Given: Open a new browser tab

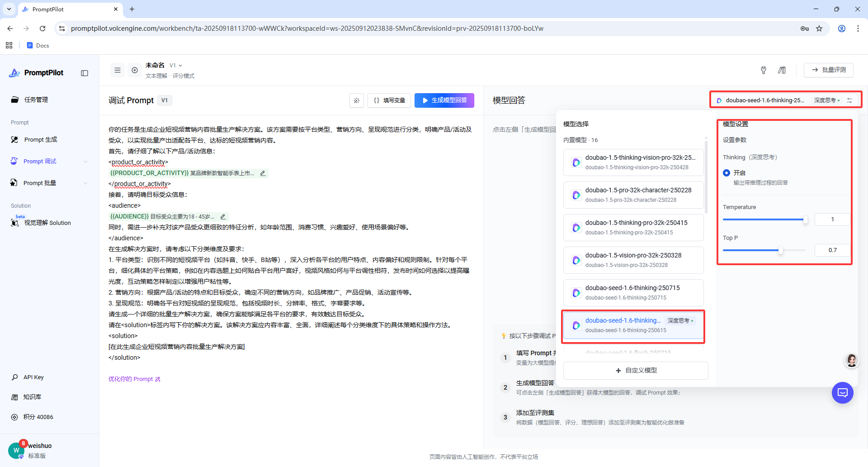Looking at the screenshot, I should [132, 9].
